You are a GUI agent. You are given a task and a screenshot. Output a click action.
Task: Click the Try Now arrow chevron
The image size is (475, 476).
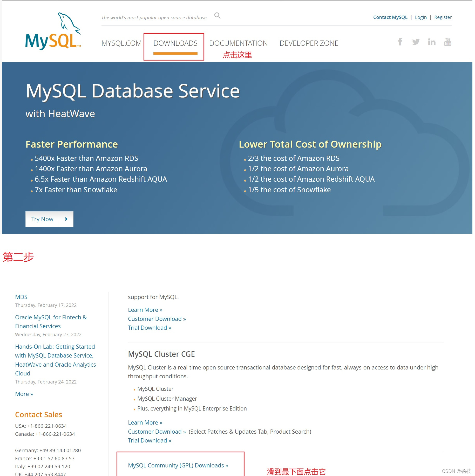(66, 219)
